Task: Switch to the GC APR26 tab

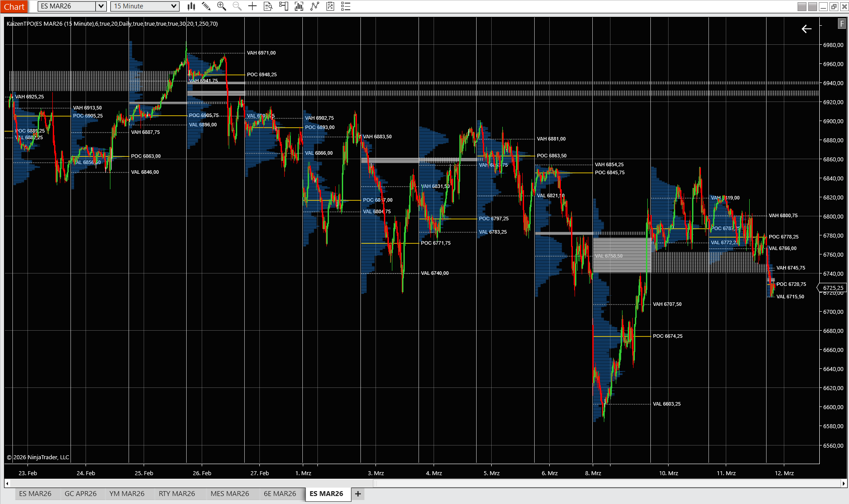Action: click(x=80, y=493)
